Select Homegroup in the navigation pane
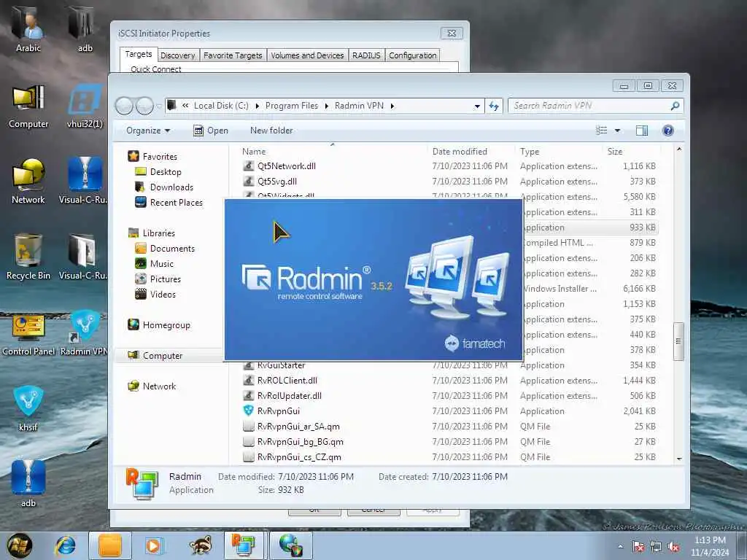Image resolution: width=747 pixels, height=560 pixels. point(166,325)
